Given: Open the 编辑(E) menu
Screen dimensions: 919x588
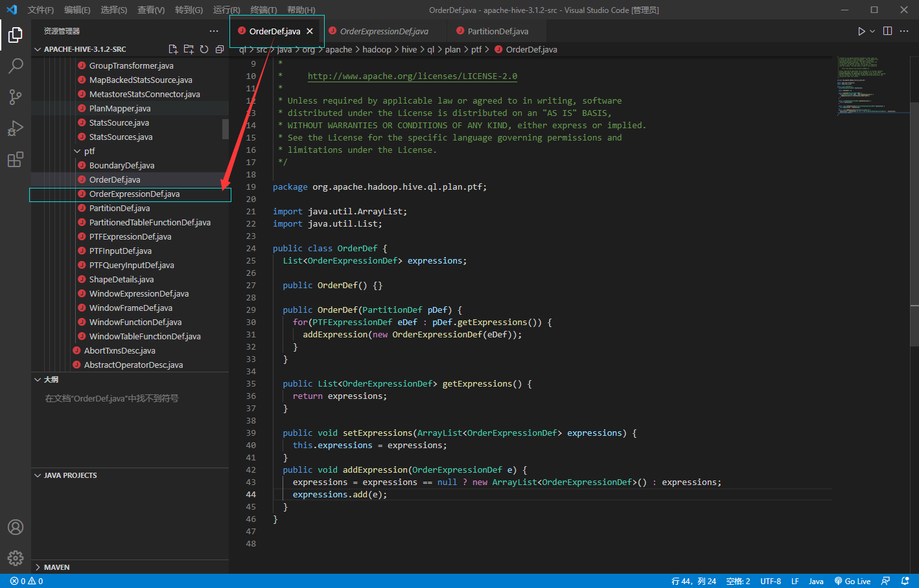Looking at the screenshot, I should tap(77, 10).
